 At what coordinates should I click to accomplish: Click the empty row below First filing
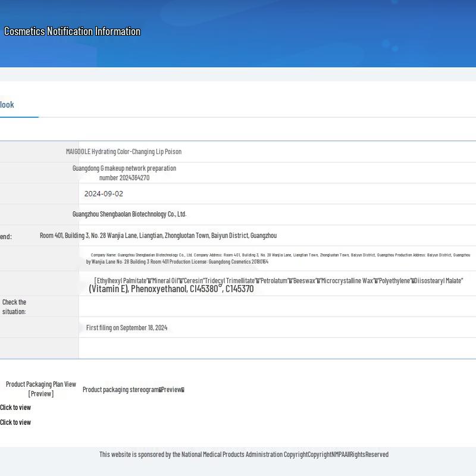click(x=277, y=348)
